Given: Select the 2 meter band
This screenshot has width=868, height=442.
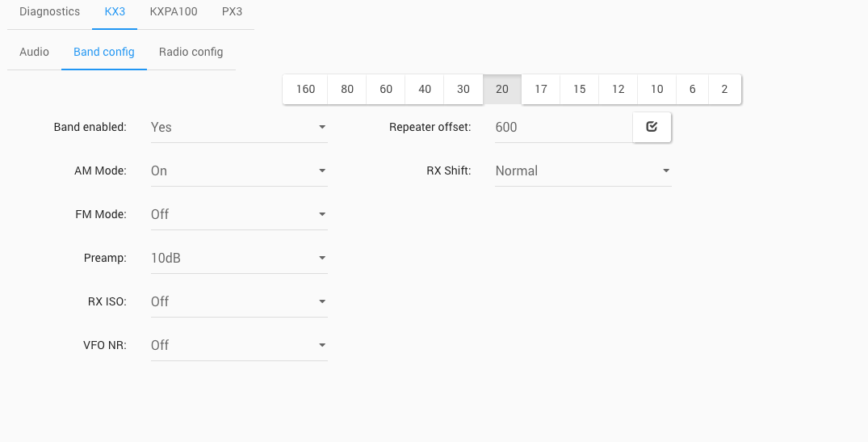Looking at the screenshot, I should click(x=724, y=89).
